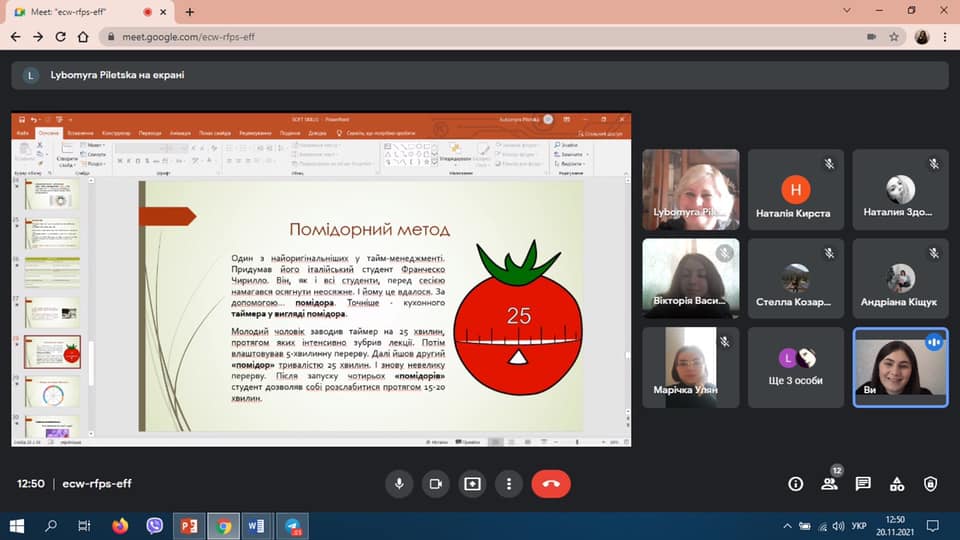The height and width of the screenshot is (540, 960).
Task: Click the present screen button
Action: click(x=472, y=484)
